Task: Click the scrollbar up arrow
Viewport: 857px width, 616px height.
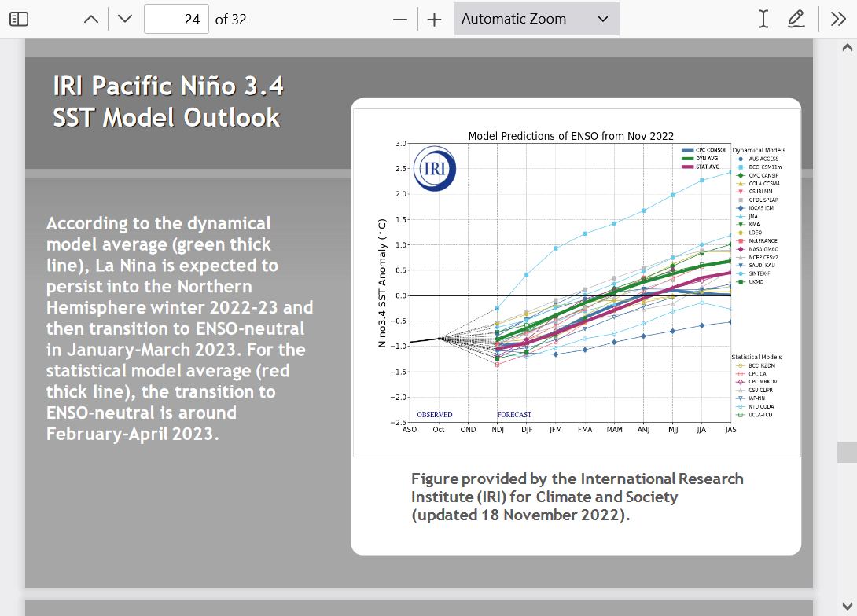Action: click(847, 48)
